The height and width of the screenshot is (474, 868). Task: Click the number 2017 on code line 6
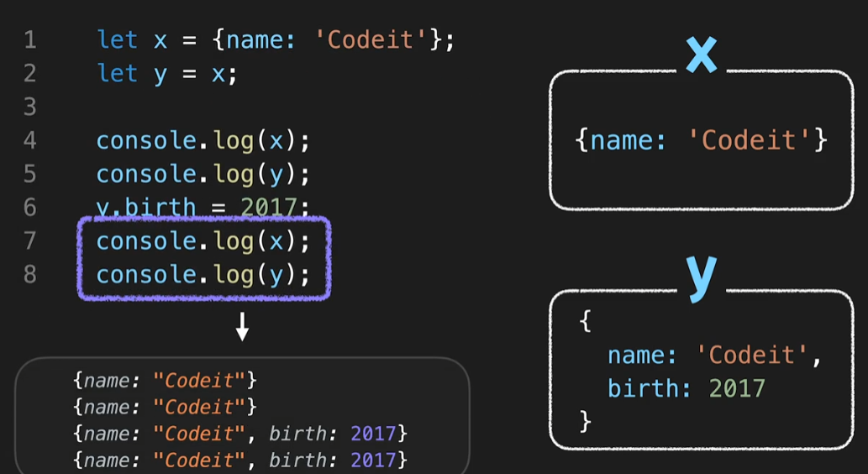[x=269, y=208]
